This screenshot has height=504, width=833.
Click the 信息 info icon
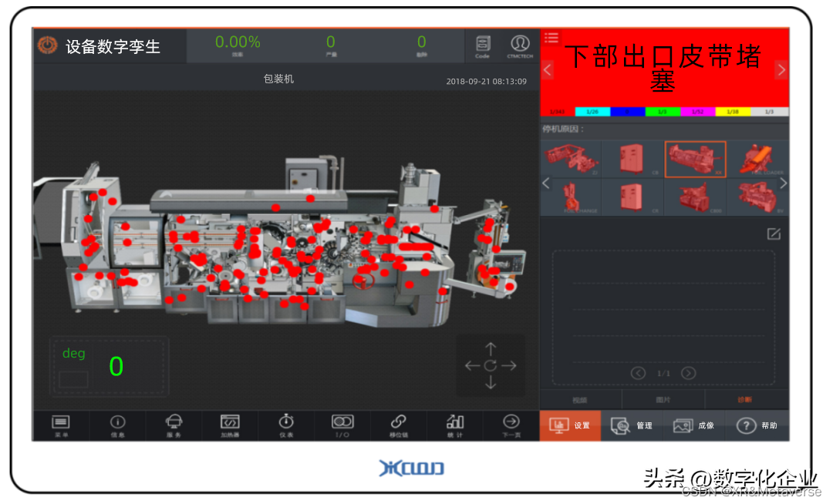(117, 425)
